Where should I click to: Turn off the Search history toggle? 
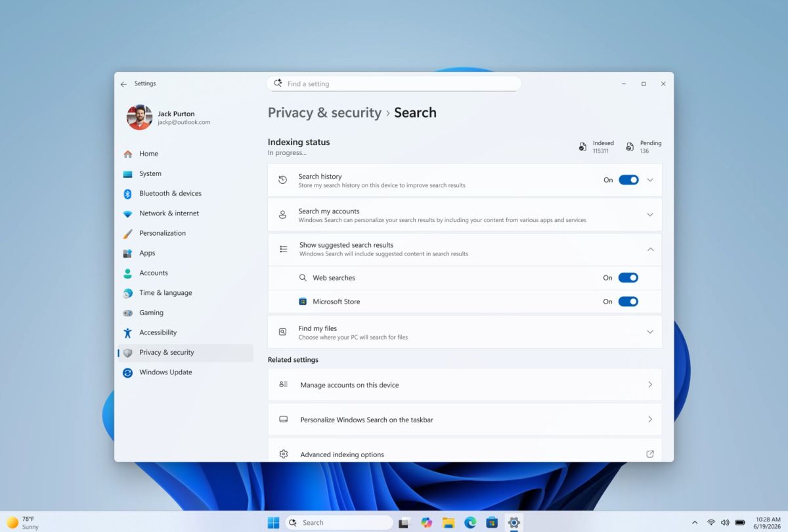(628, 180)
